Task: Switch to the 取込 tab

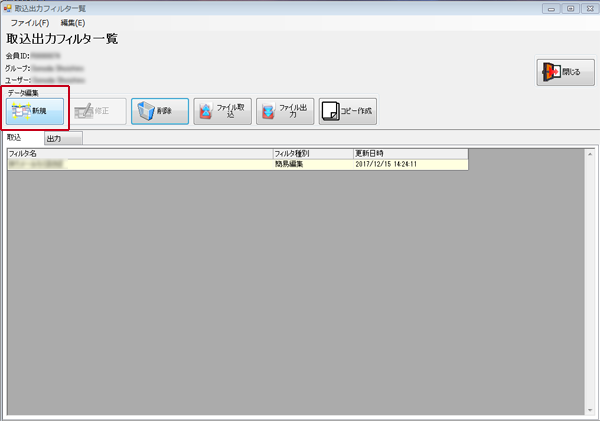Action: pyautogui.click(x=15, y=138)
